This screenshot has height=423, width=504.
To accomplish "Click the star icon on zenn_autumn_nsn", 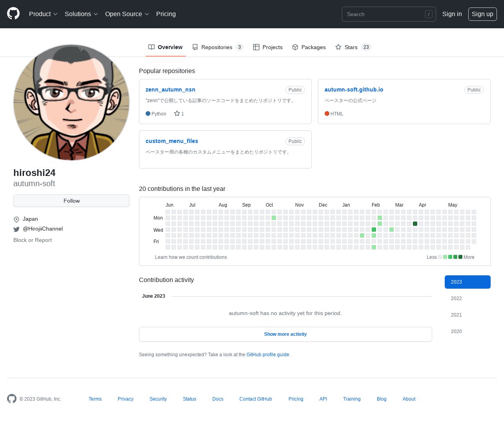I will [177, 114].
